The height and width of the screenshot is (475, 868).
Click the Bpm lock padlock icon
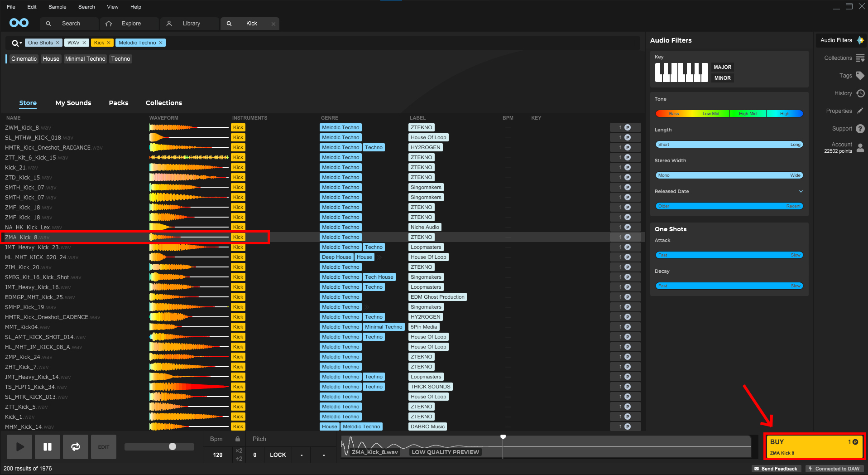coord(237,439)
